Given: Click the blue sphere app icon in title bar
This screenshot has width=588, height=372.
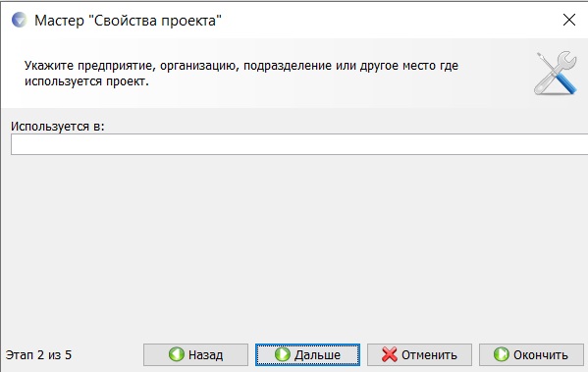Looking at the screenshot, I should click(x=19, y=20).
